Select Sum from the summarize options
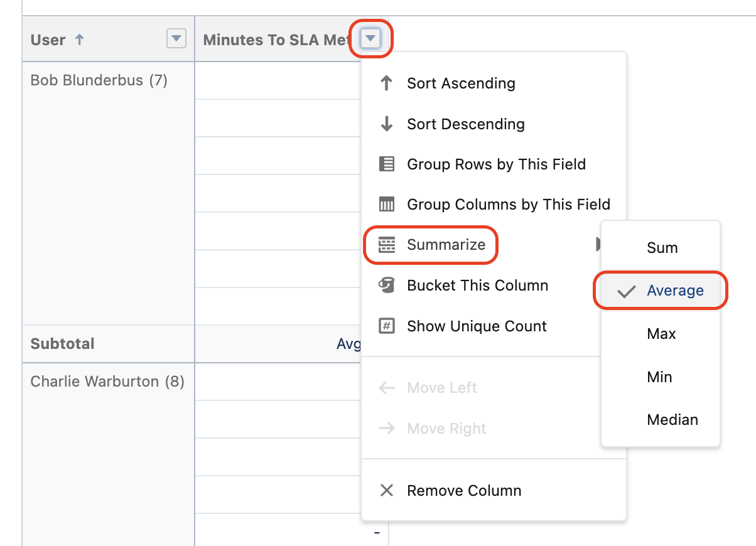 click(x=662, y=248)
